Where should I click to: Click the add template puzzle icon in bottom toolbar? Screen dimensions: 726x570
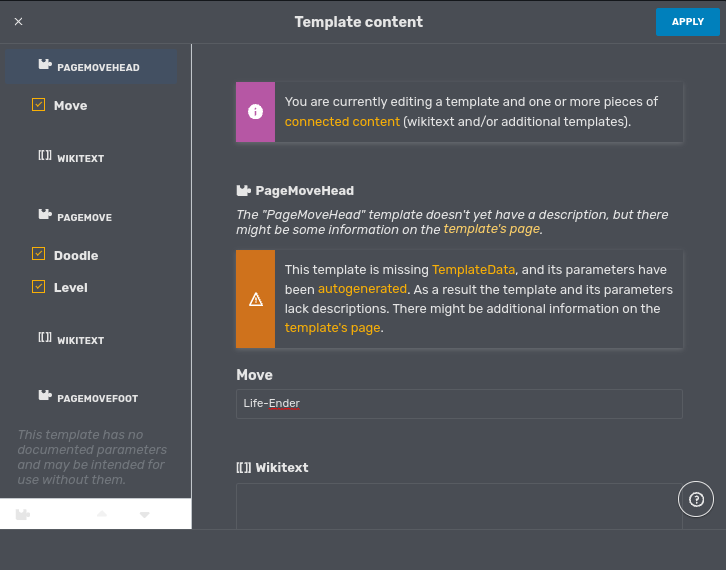pyautogui.click(x=23, y=514)
